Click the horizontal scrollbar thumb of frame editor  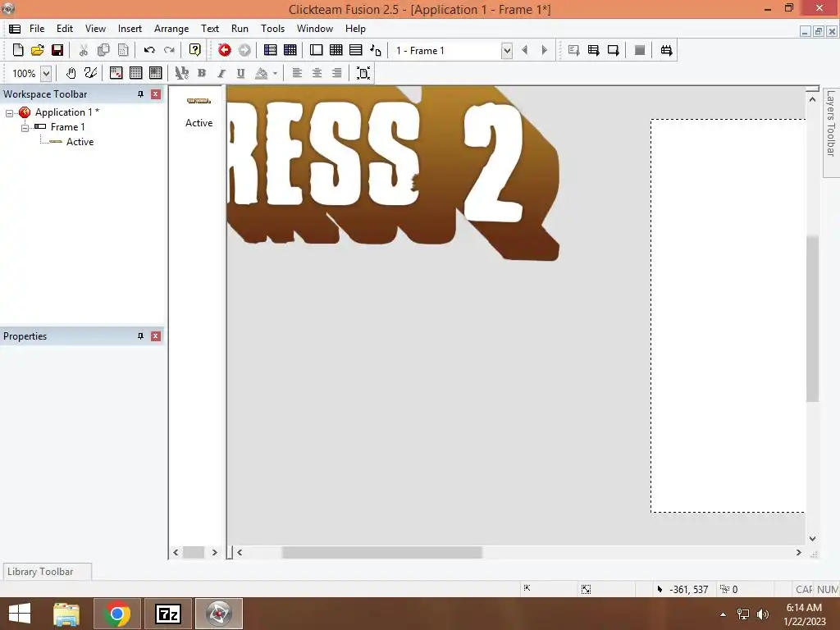point(382,552)
